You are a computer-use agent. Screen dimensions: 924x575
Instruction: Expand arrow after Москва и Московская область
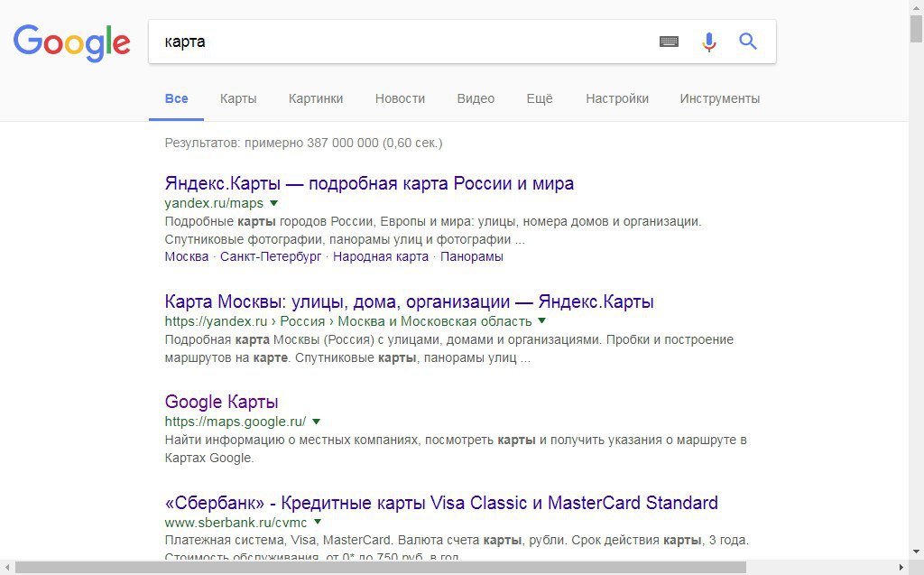click(542, 320)
